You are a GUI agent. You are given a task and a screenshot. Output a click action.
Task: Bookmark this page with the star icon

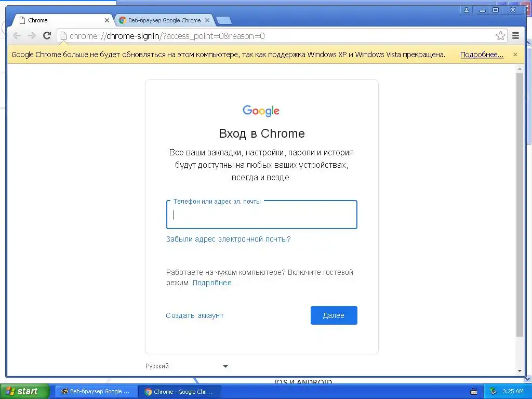500,36
